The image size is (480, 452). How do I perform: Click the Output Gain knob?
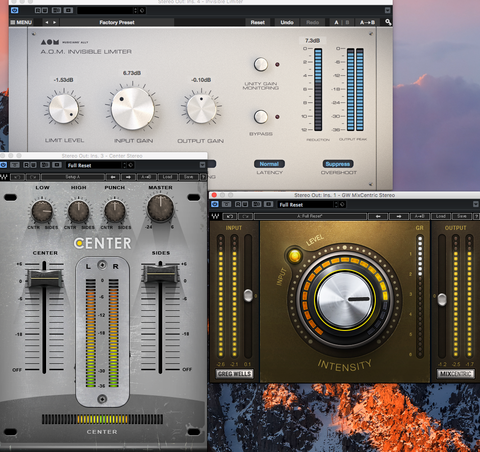[x=201, y=108]
